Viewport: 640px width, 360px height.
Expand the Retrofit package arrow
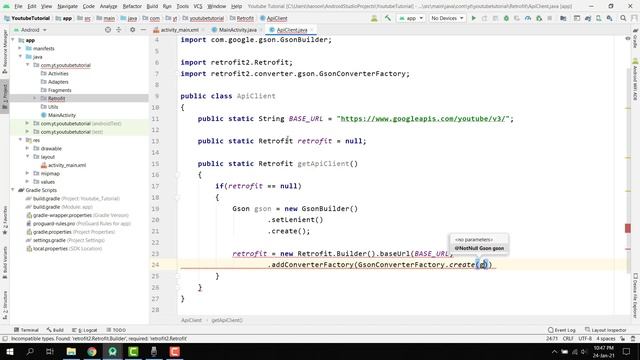pyautogui.click(x=35, y=98)
